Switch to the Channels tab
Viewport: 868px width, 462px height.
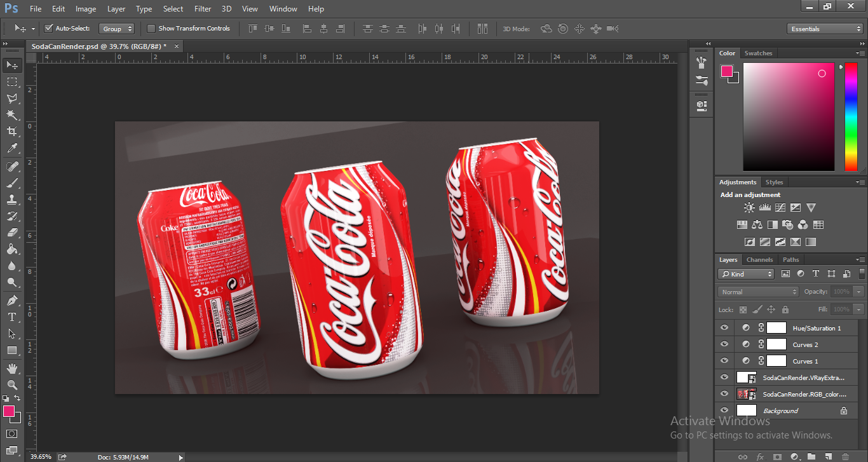[759, 259]
